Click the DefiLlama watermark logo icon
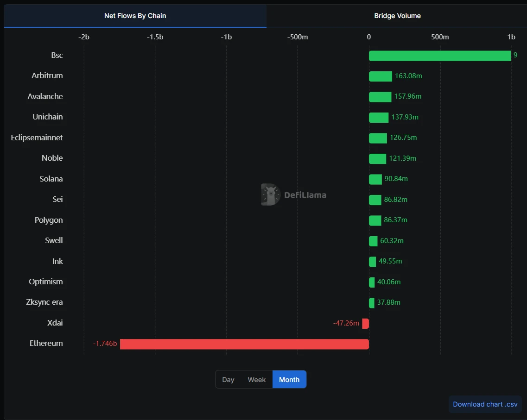Image resolution: width=527 pixels, height=420 pixels. point(271,194)
